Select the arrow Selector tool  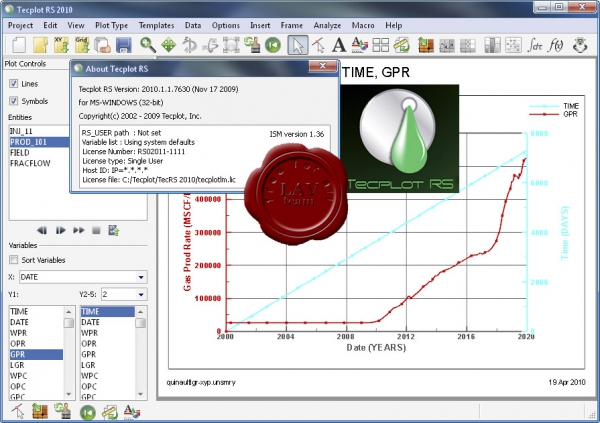tap(298, 45)
